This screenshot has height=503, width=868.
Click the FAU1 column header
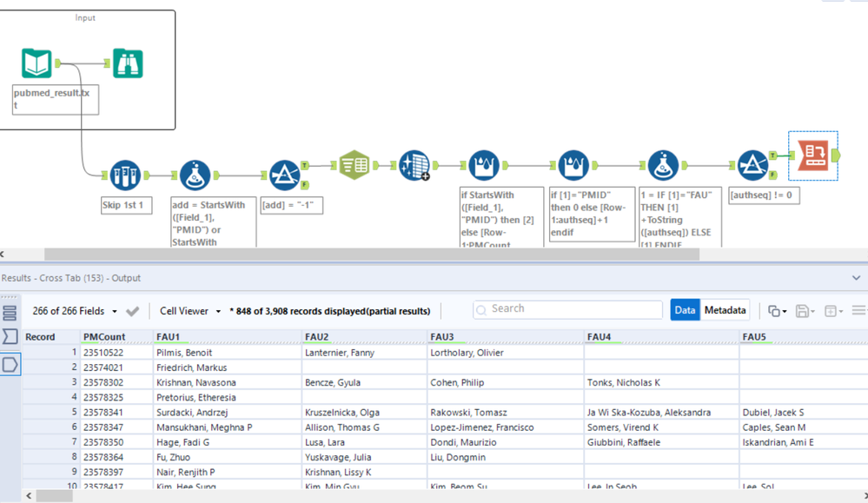[227, 337]
